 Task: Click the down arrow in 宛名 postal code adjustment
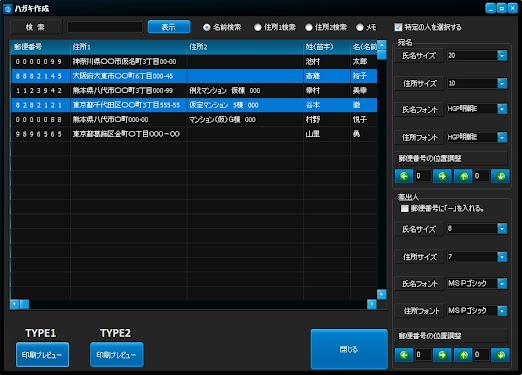(x=500, y=176)
